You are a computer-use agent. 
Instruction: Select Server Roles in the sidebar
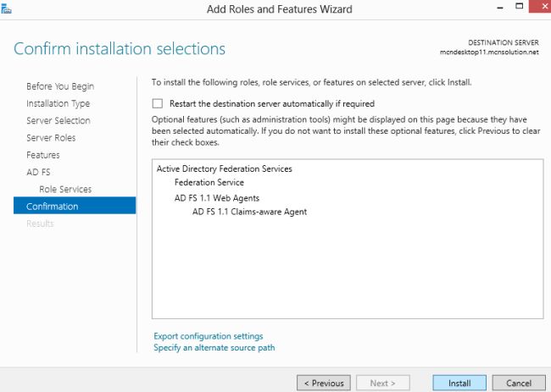[x=51, y=138]
